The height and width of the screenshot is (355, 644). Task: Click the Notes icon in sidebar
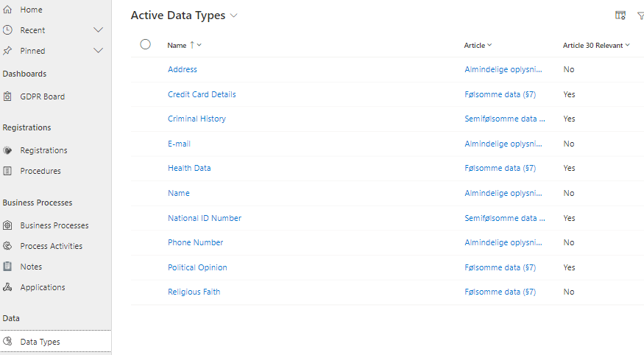tap(7, 267)
